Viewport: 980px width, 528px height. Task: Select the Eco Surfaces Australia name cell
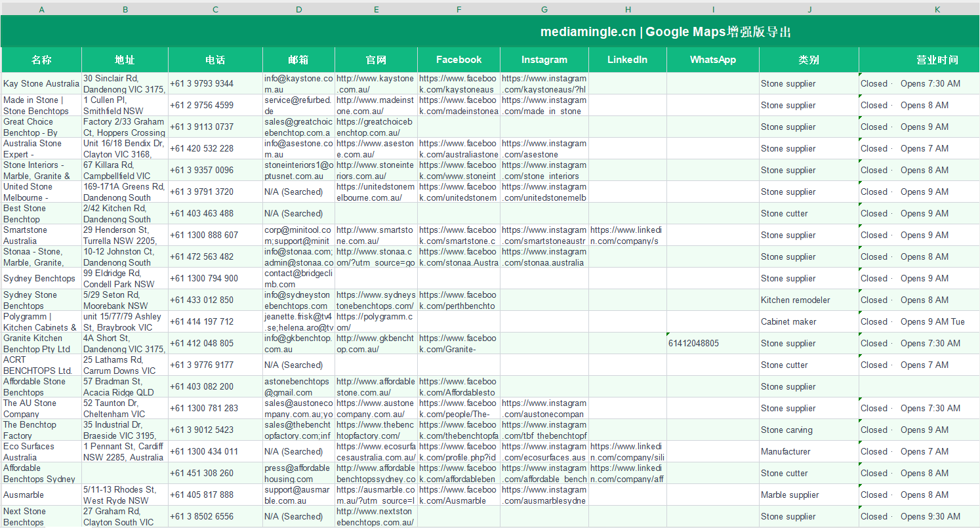click(x=41, y=451)
